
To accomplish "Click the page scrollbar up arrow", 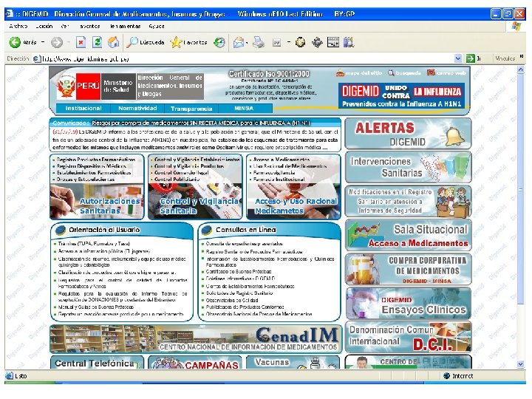I will click(520, 69).
